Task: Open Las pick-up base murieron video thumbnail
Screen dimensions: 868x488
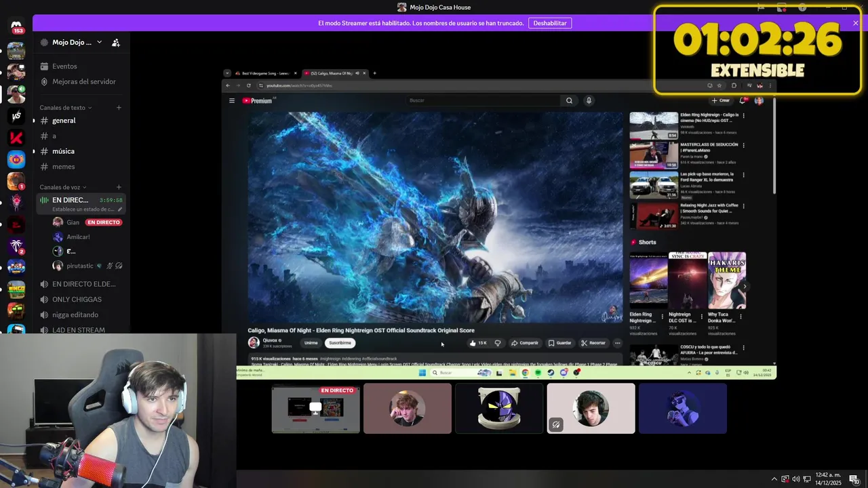Action: pos(654,185)
